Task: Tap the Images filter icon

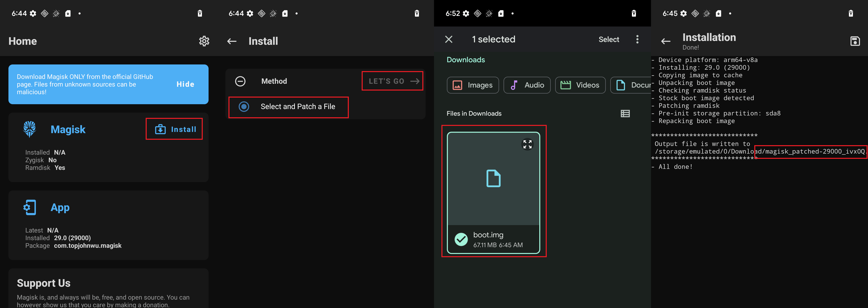Action: [x=457, y=85]
